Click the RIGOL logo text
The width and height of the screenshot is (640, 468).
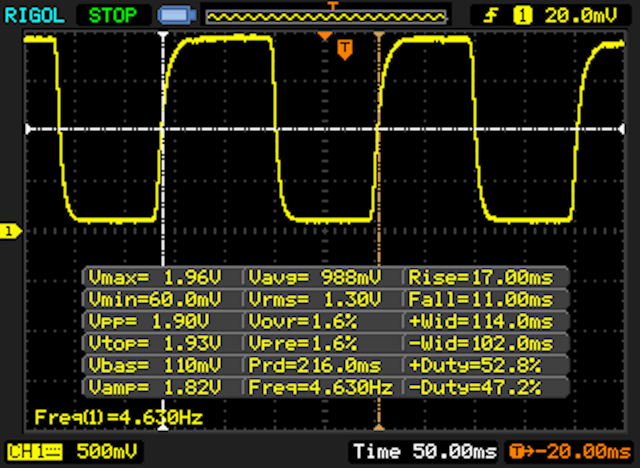tap(34, 16)
